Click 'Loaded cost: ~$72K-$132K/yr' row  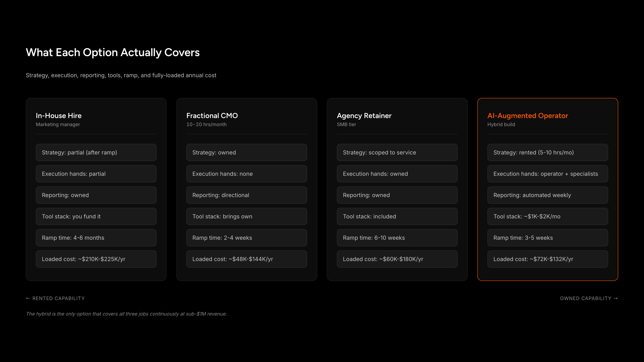[548, 259]
